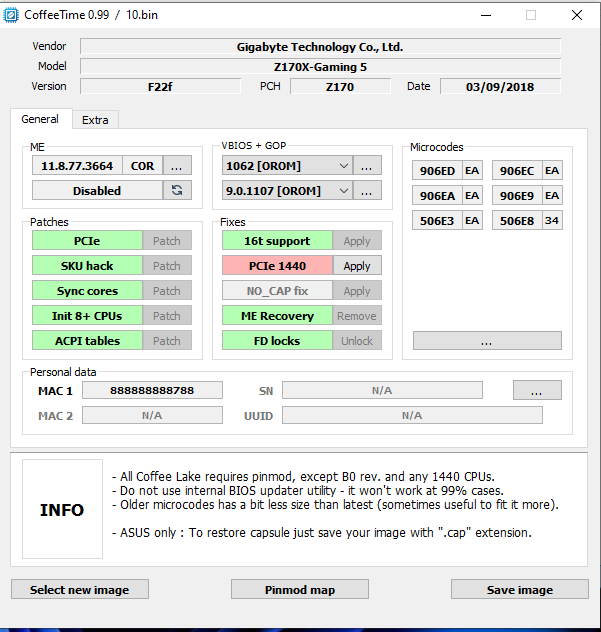Minimize the CoffeeTime window
The height and width of the screenshot is (632, 601).
click(486, 15)
